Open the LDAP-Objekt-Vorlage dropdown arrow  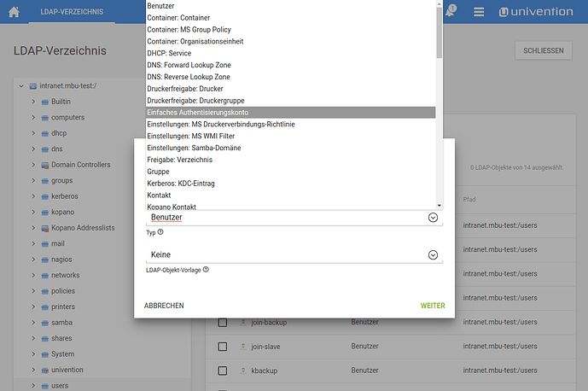433,255
